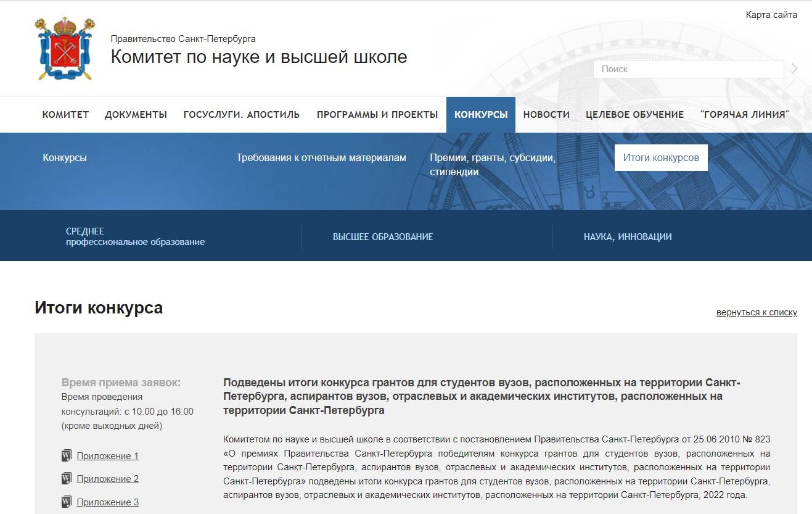Go to ПРОГРАММЫ И ПРОЕКТЫ menu

(377, 115)
